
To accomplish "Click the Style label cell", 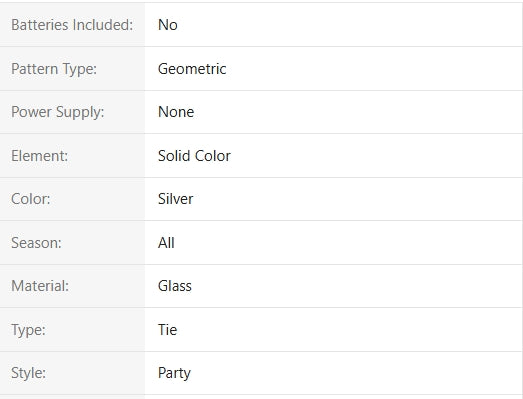I will (72, 373).
